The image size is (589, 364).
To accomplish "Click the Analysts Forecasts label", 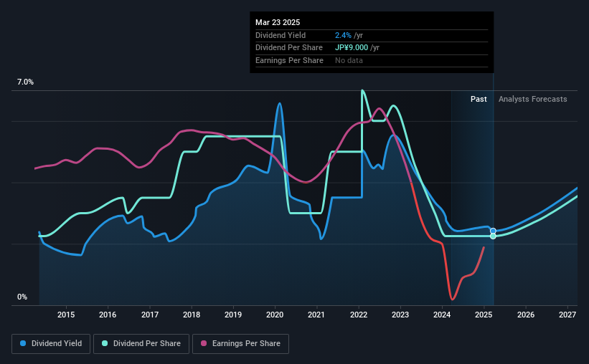I will 532,99.
